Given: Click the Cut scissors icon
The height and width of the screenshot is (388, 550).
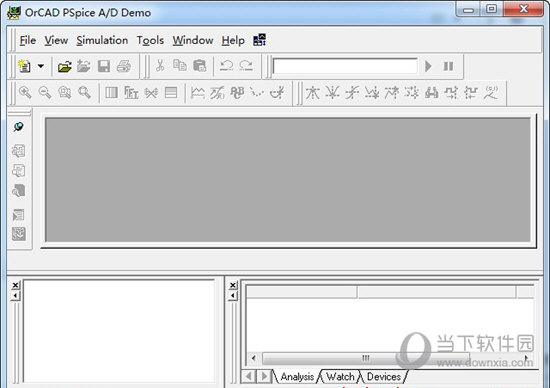Looking at the screenshot, I should coord(160,66).
